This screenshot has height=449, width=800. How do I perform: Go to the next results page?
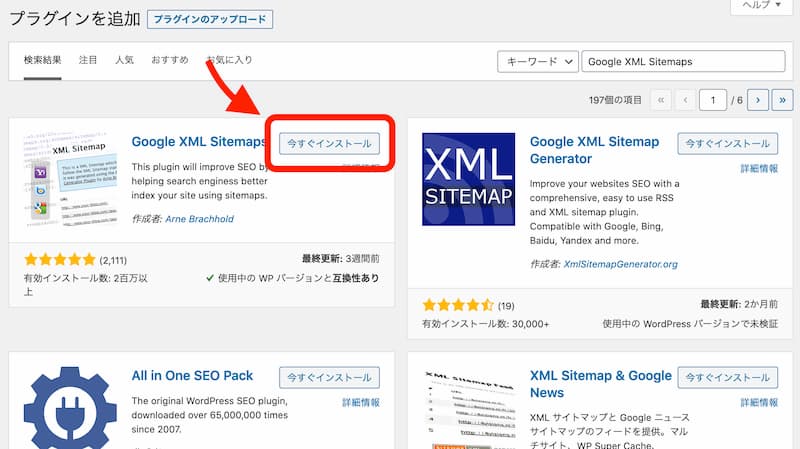pyautogui.click(x=758, y=100)
